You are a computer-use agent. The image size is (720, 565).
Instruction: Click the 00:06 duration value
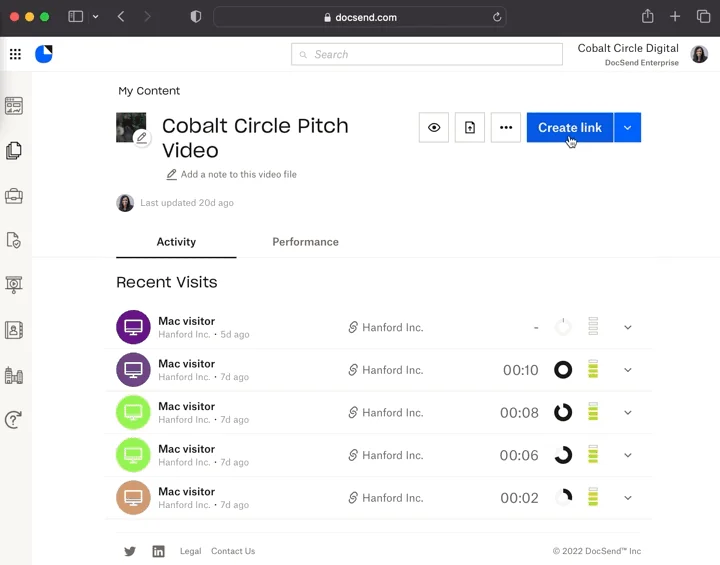pos(519,455)
